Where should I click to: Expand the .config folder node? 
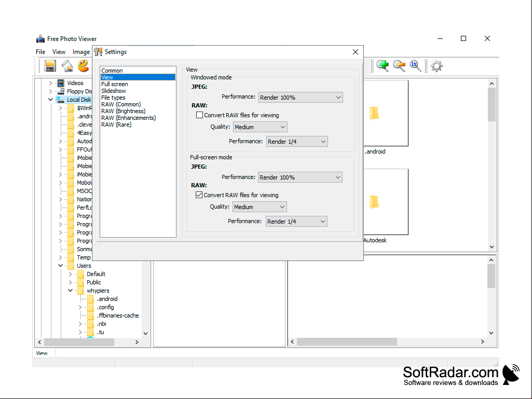pyautogui.click(x=80, y=307)
